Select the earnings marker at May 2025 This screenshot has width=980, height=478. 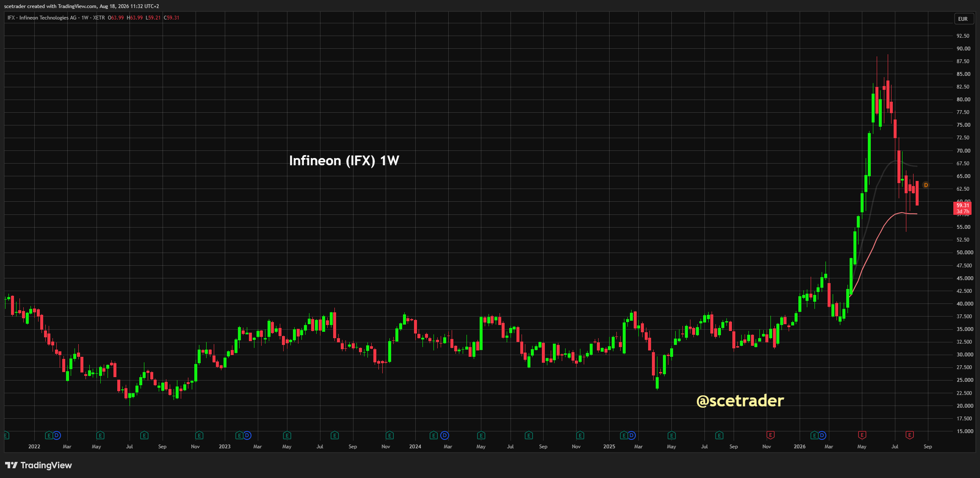point(672,435)
